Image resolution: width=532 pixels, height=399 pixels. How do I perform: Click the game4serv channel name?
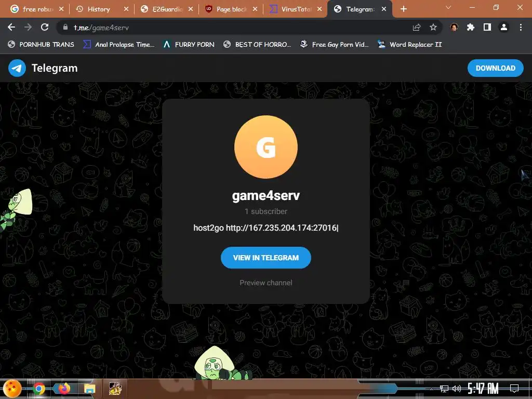[266, 195]
